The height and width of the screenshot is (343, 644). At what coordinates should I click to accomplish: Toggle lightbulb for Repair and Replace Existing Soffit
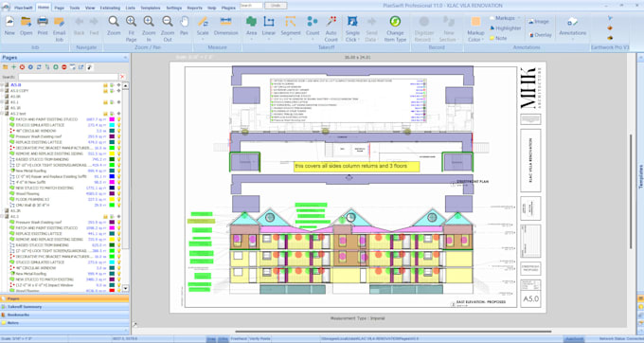(119, 176)
